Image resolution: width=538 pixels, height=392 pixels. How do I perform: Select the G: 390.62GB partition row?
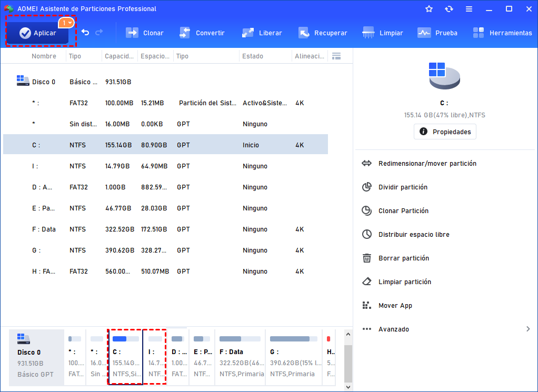tap(165, 250)
